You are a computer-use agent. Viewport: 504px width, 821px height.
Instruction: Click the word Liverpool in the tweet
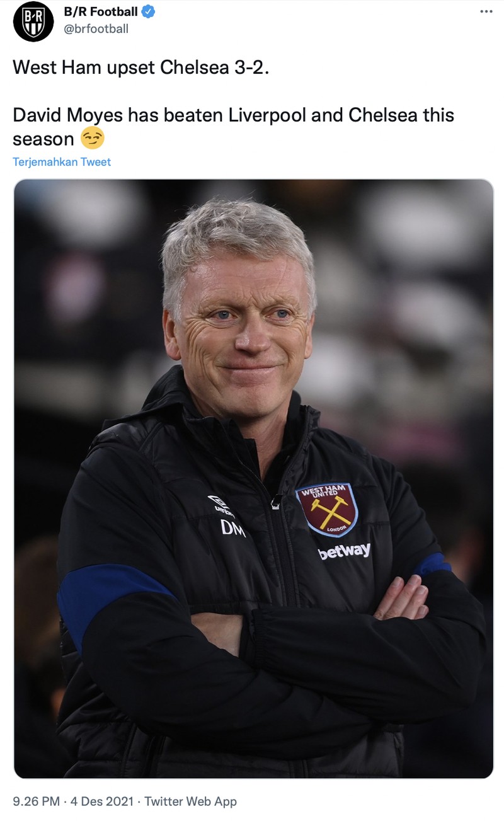[x=265, y=115]
